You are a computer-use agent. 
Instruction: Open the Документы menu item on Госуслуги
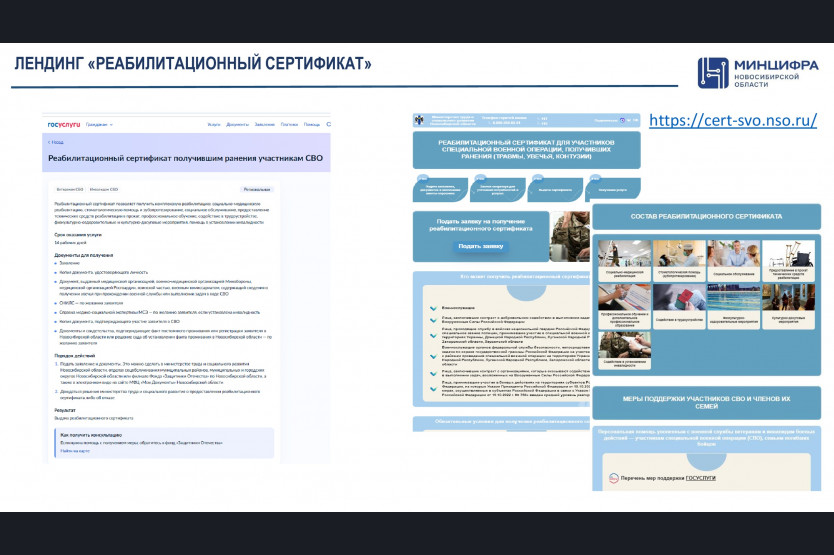237,124
